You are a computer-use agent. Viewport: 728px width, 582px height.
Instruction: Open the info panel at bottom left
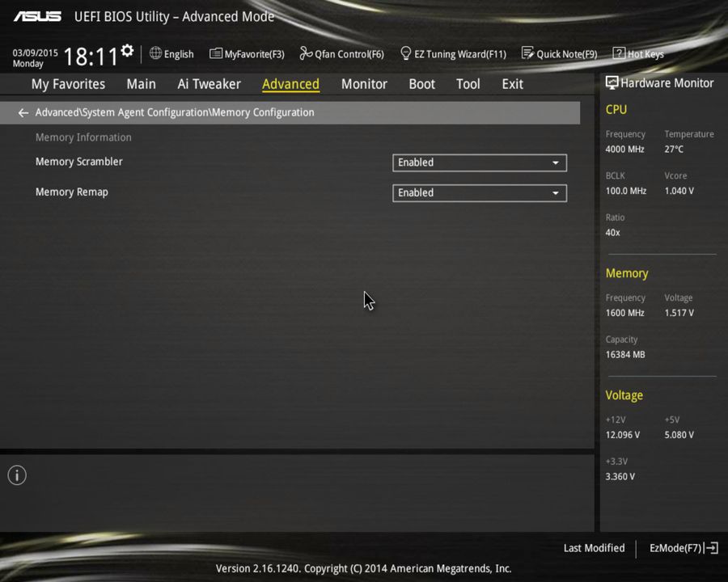coord(16,475)
